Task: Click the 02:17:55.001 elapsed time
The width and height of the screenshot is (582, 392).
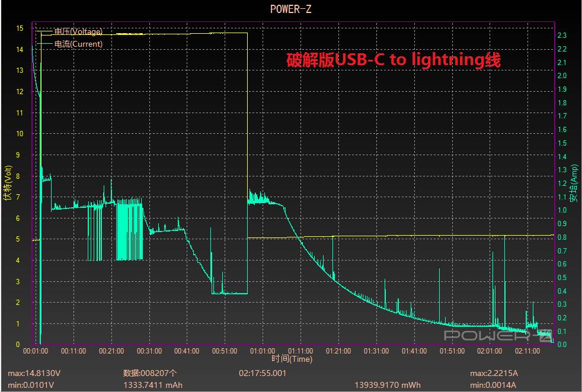Action: point(263,373)
